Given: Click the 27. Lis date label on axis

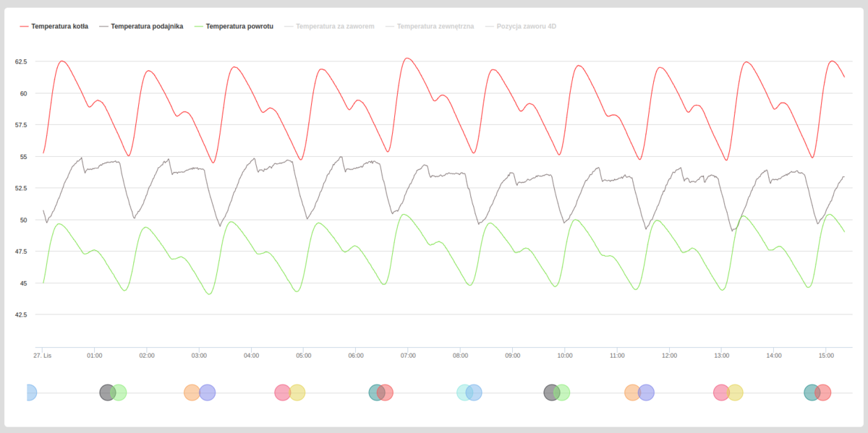Looking at the screenshot, I should 43,356.
